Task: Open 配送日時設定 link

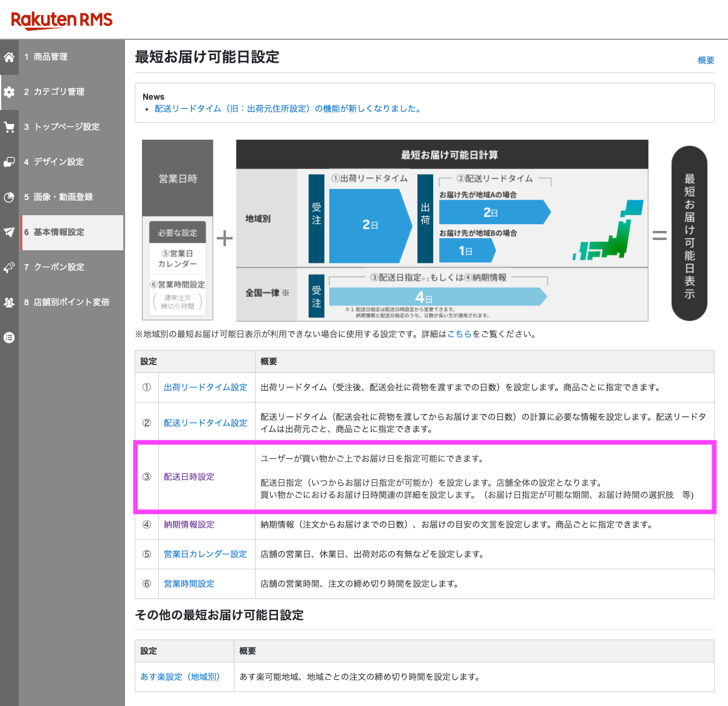Action: point(189,477)
